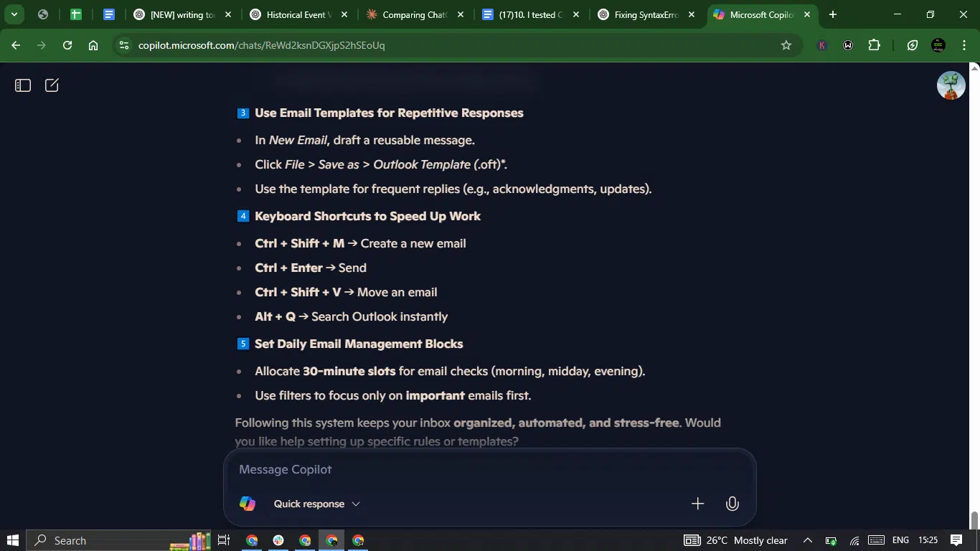
Task: Open the browser extensions puzzle icon
Action: pos(874,45)
